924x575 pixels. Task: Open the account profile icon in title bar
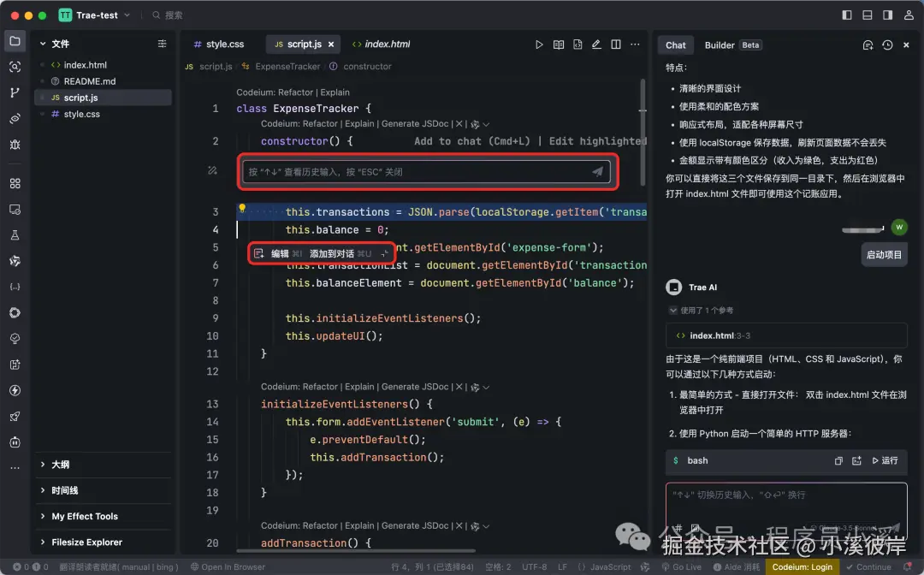click(x=908, y=15)
